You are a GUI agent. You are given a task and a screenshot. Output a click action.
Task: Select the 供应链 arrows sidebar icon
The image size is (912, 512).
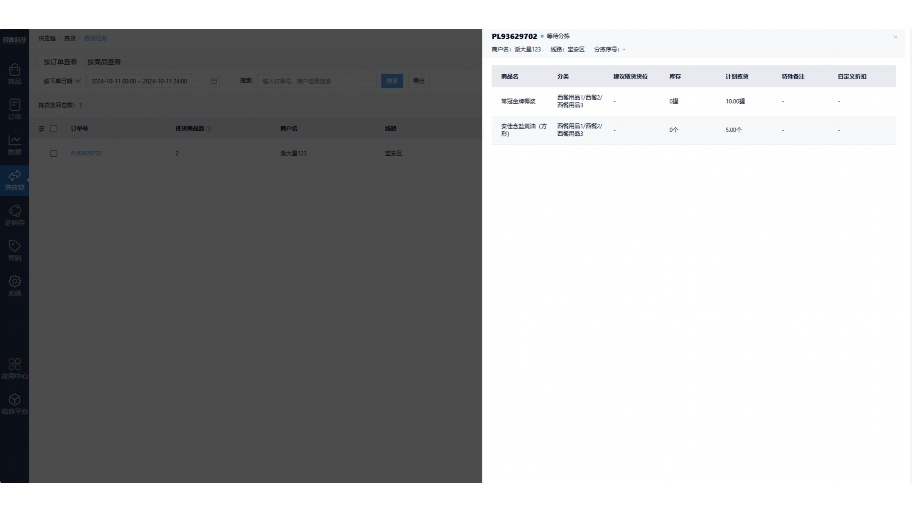tap(15, 180)
